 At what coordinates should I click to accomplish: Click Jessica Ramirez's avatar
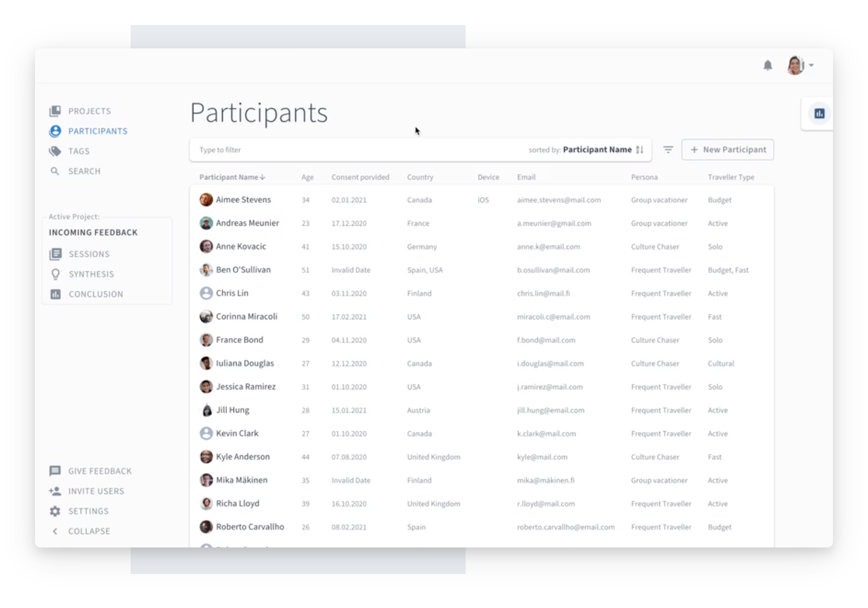206,386
